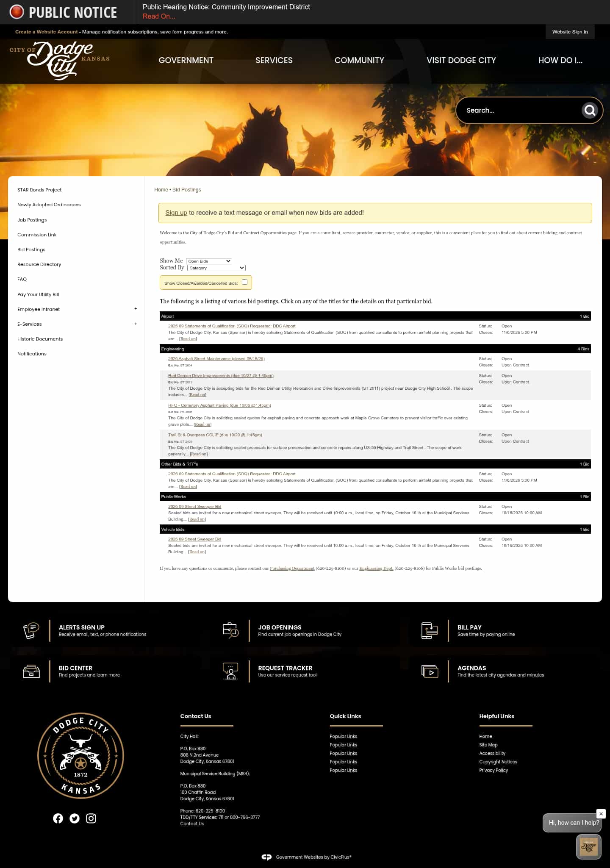This screenshot has height=868, width=610.
Task: Click Read On in public notice banner
Action: [159, 17]
